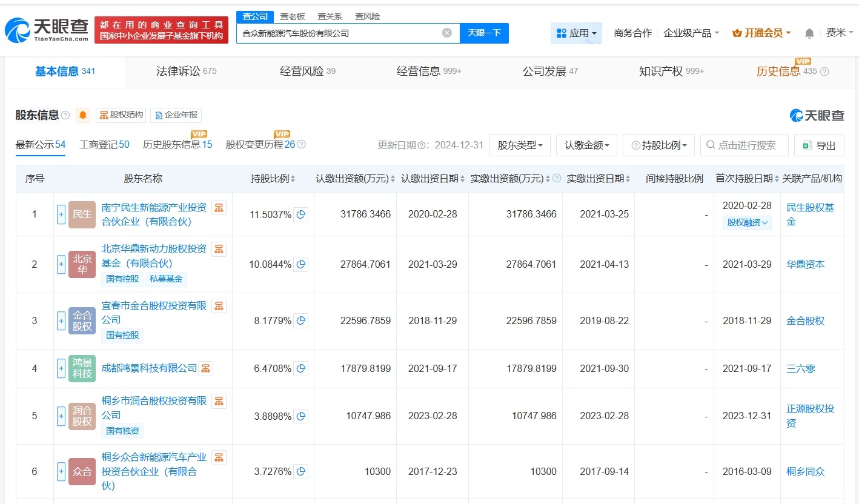This screenshot has height=504, width=859.
Task: Open the 股权结构 equity structure viewer
Action: coord(121,114)
